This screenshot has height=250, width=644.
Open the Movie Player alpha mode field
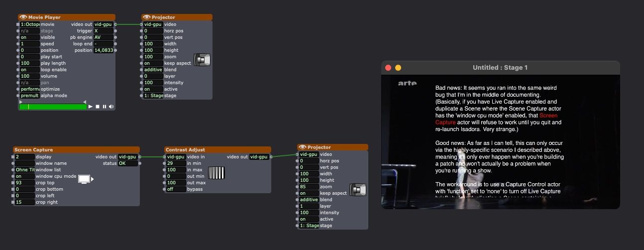29,96
